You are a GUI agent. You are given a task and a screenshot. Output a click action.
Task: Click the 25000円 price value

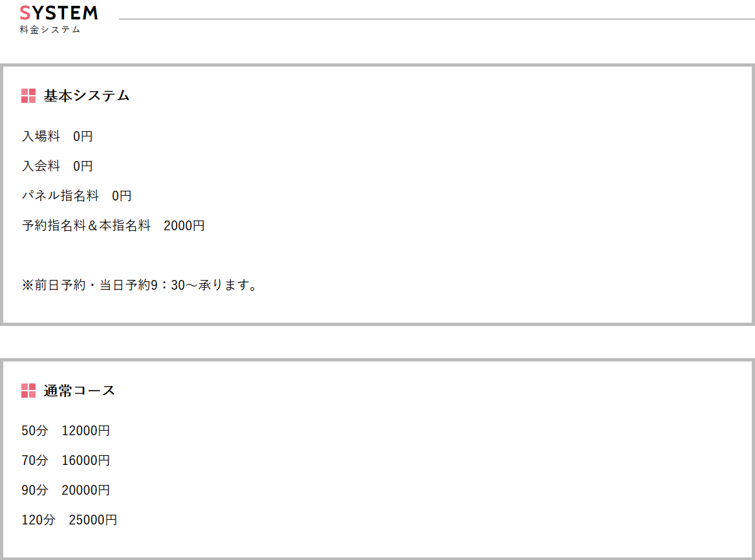click(93, 520)
